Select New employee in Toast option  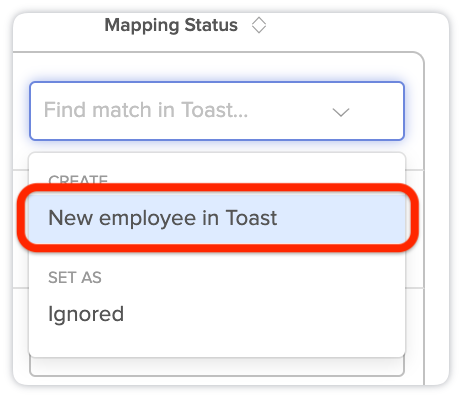click(217, 218)
